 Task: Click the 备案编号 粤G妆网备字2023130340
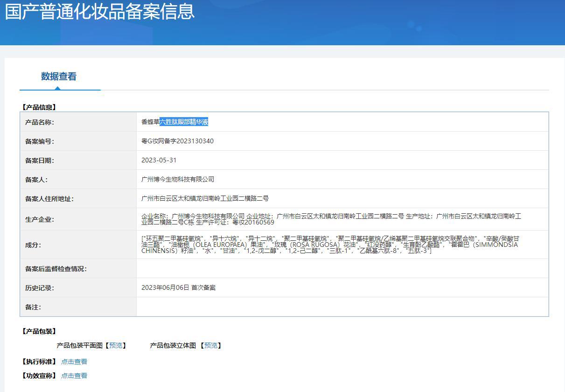pos(177,141)
